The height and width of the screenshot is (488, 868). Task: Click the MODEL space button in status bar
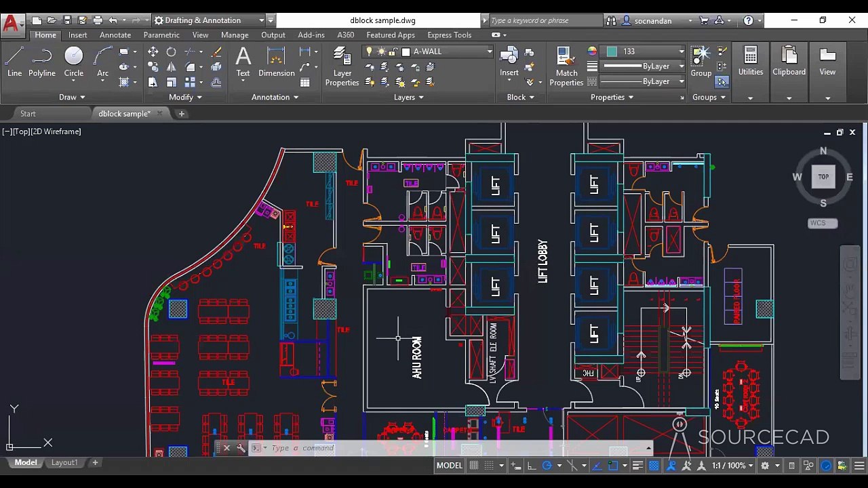[x=449, y=466]
